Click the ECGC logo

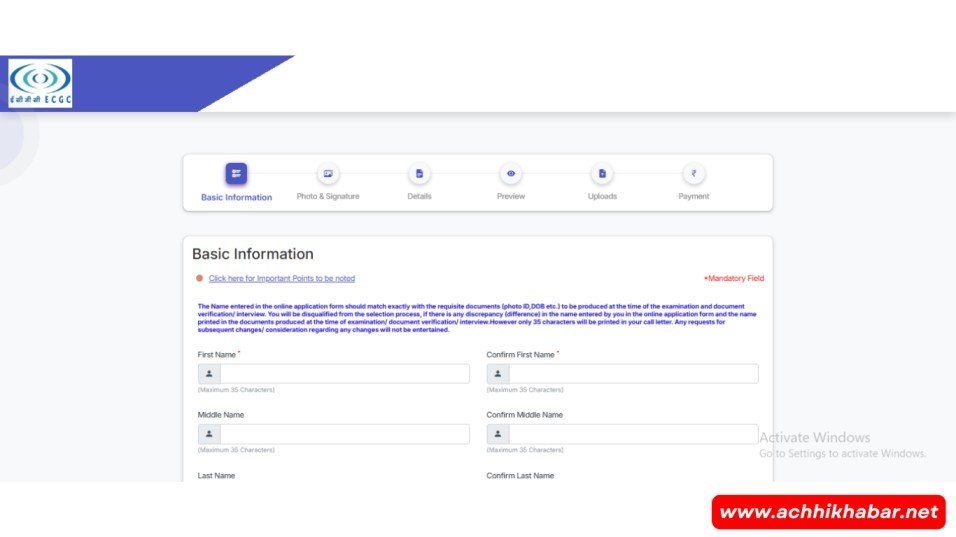(x=40, y=83)
